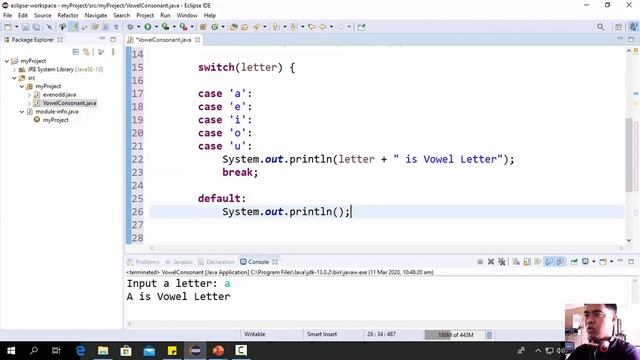Viewport: 640px width, 360px height.
Task: Click the Java perspective icon in the top-right corner
Action: pos(633,27)
